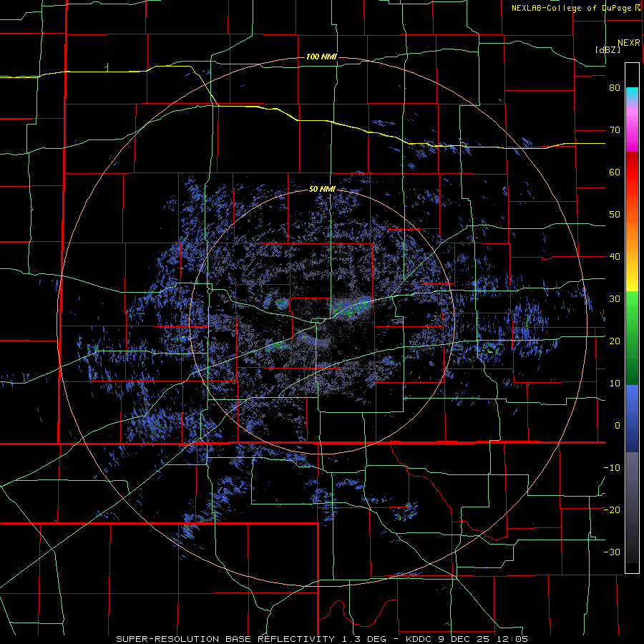This screenshot has height=644, width=644.
Task: Click the 40 value on the dBZ scale
Action: [615, 257]
